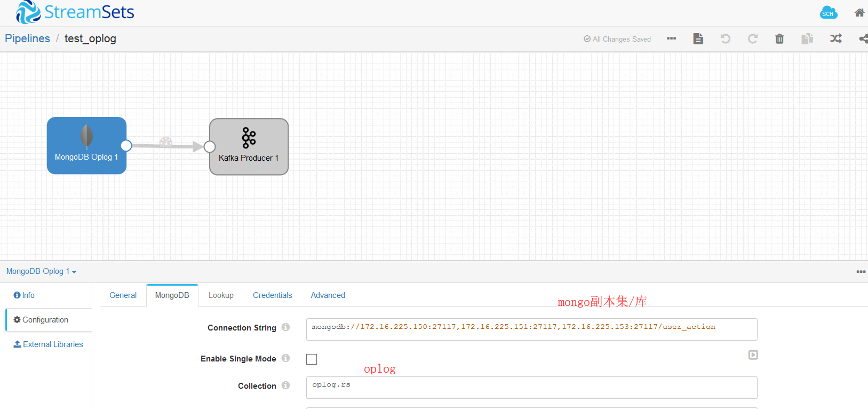
Task: Select the Kafka Producer 1 stage
Action: [x=249, y=147]
